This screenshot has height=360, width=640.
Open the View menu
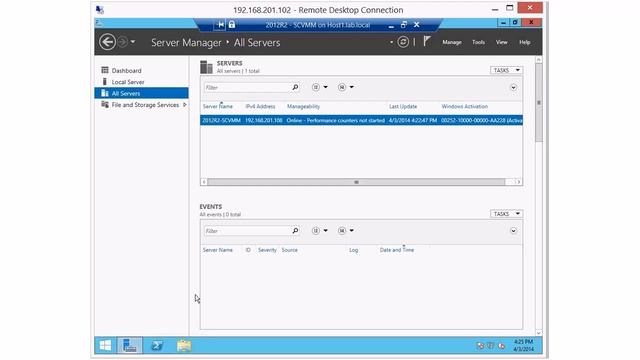click(502, 42)
